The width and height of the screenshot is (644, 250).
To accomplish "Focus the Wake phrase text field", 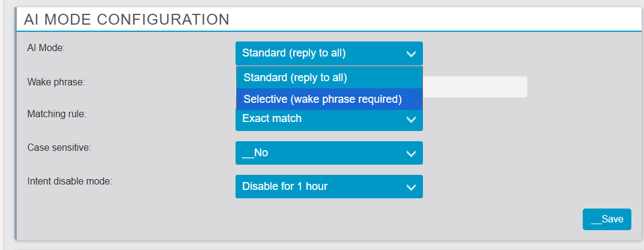I will pyautogui.click(x=475, y=87).
